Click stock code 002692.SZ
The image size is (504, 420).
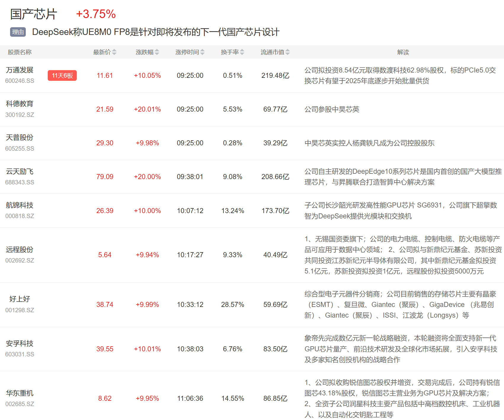tap(20, 260)
